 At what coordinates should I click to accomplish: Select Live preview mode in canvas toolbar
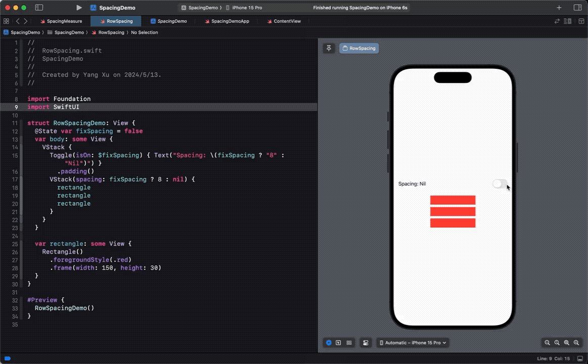click(x=329, y=343)
